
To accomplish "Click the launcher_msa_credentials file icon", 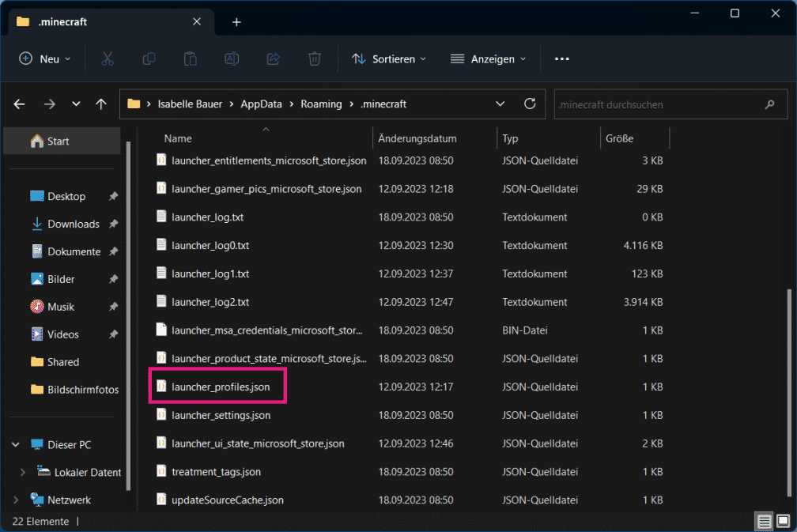I will click(161, 330).
